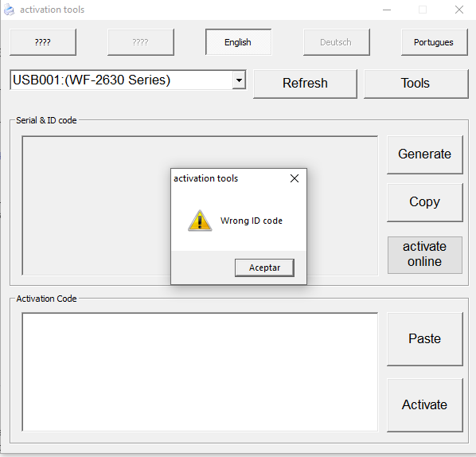Copy the serial and ID code
The width and height of the screenshot is (476, 457).
(x=425, y=202)
